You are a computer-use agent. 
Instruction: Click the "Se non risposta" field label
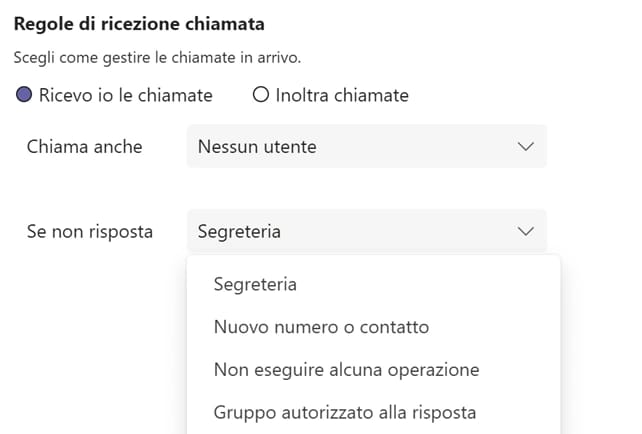pyautogui.click(x=90, y=232)
